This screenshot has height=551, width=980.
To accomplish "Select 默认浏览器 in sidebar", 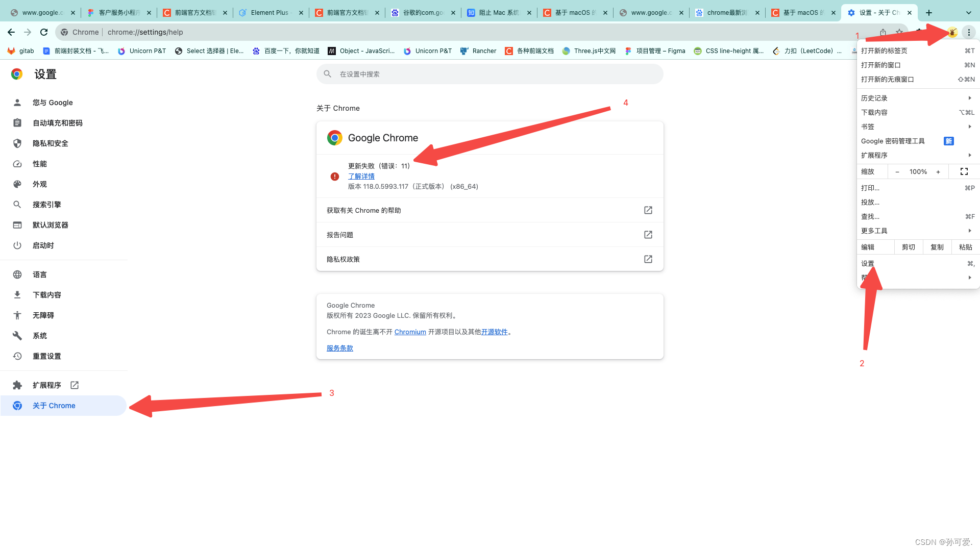I will click(63, 225).
